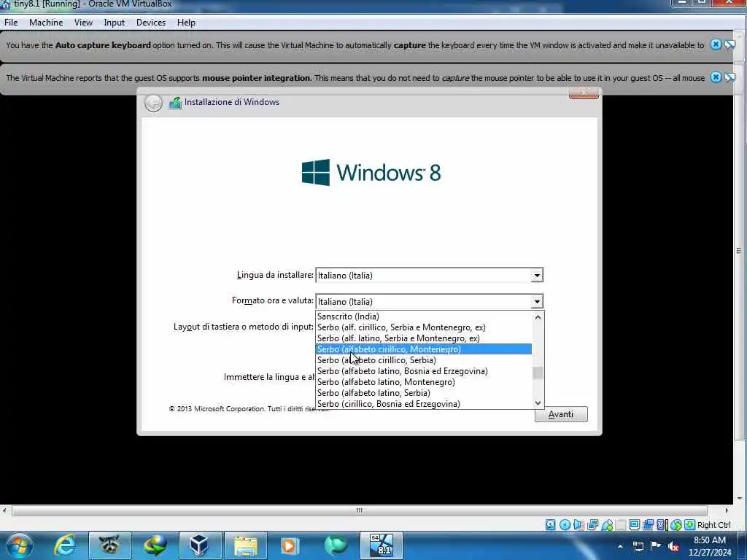Click the dropdown list scrollbar thumb
This screenshot has width=747, height=560.
(538, 373)
